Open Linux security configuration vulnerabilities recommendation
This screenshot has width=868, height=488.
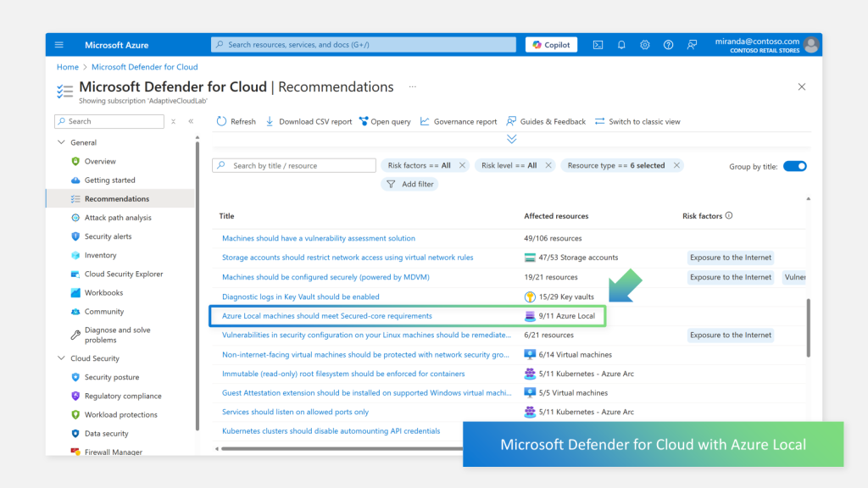(x=366, y=335)
